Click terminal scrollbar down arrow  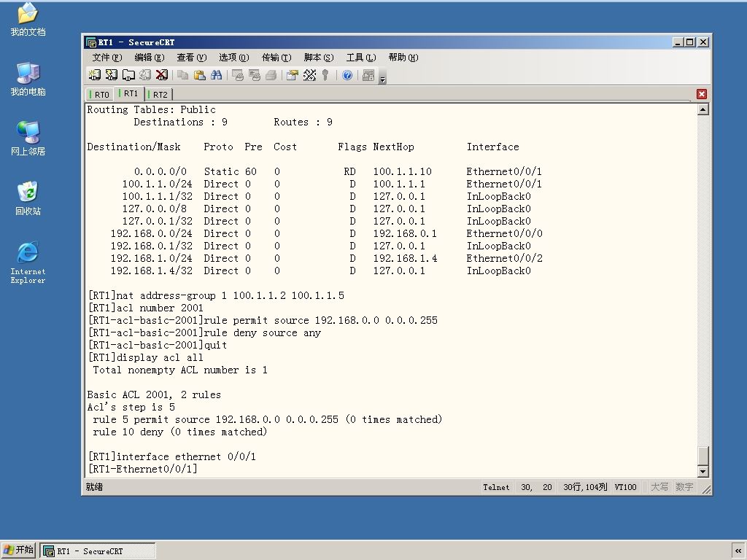click(703, 472)
